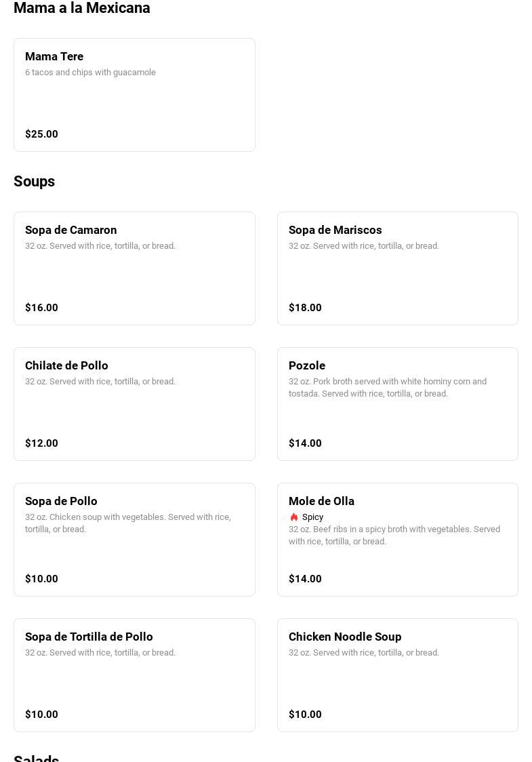Choose the Chilate de Pollo soup
The image size is (532, 762).
pyautogui.click(x=134, y=404)
